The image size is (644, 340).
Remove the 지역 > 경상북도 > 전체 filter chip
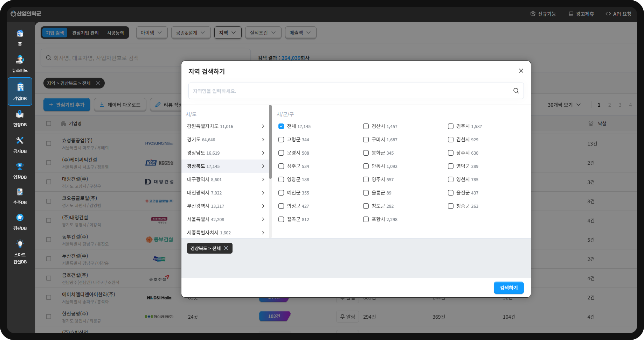point(98,83)
